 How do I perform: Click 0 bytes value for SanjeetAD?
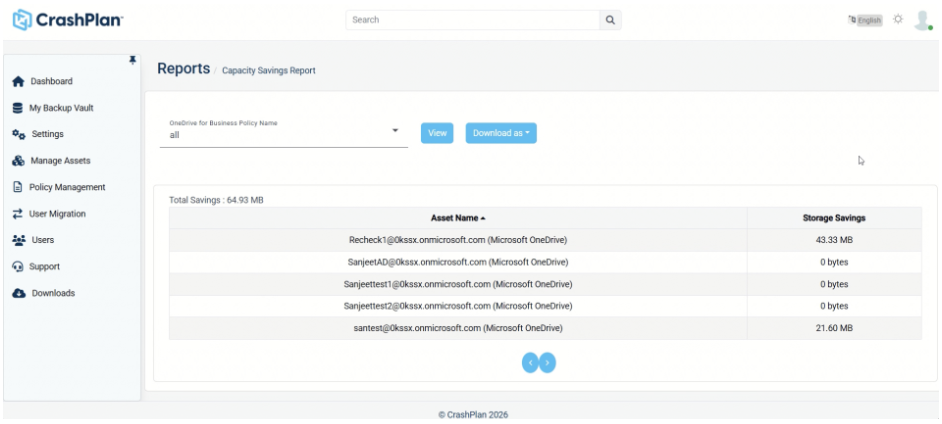(x=834, y=262)
